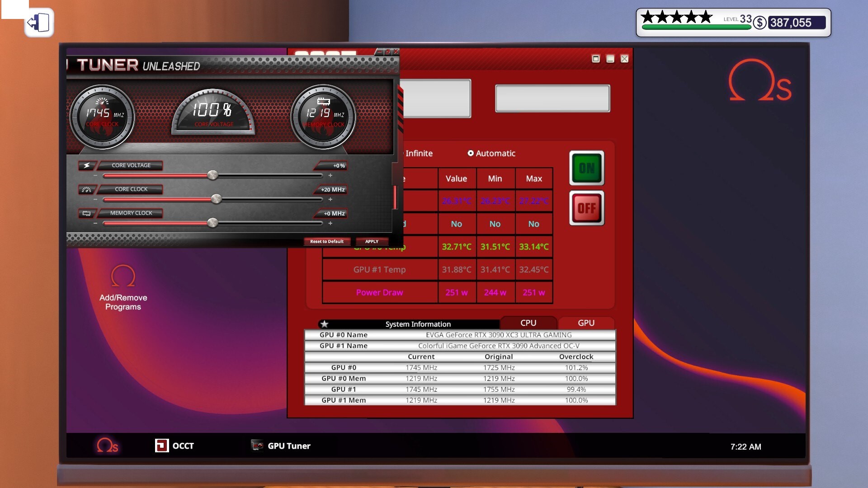Image resolution: width=868 pixels, height=488 pixels.
Task: Select the Automatic radio option
Action: pyautogui.click(x=471, y=153)
